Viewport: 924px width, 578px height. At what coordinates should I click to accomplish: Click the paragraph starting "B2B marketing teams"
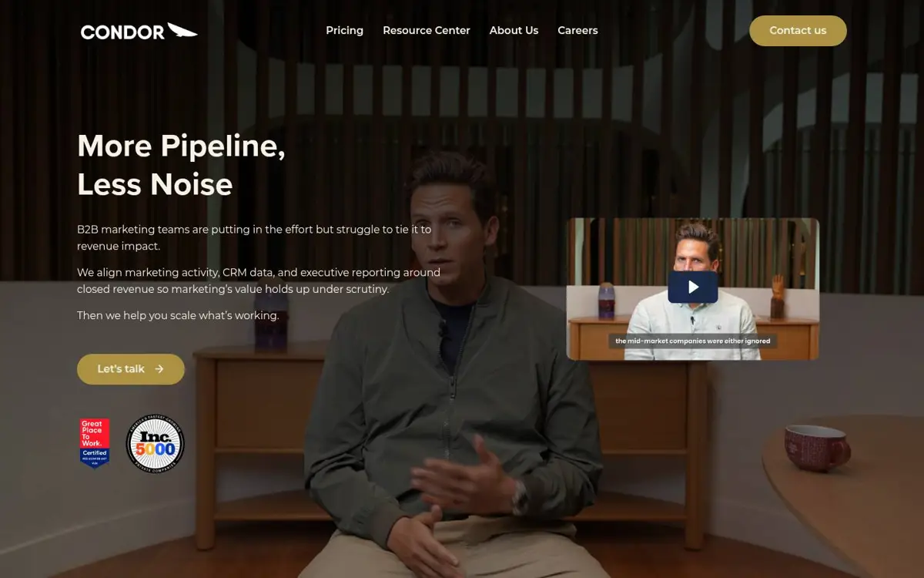point(254,237)
